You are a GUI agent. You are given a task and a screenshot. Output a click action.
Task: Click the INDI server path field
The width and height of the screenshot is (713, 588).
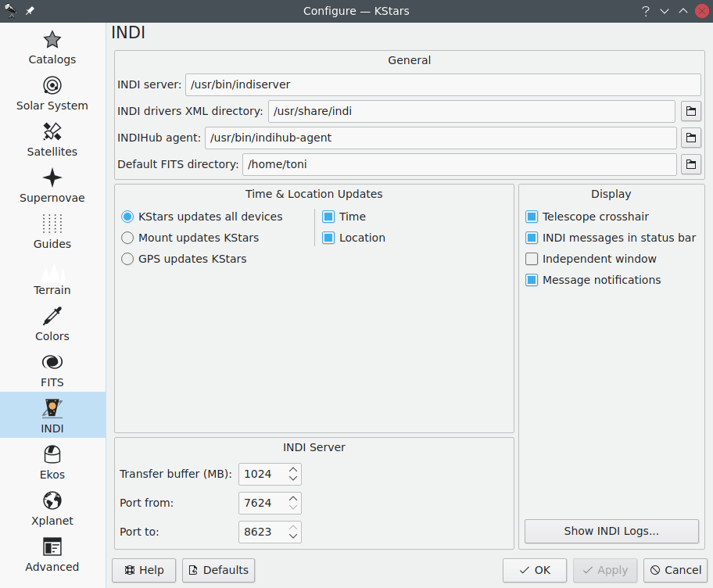click(442, 84)
